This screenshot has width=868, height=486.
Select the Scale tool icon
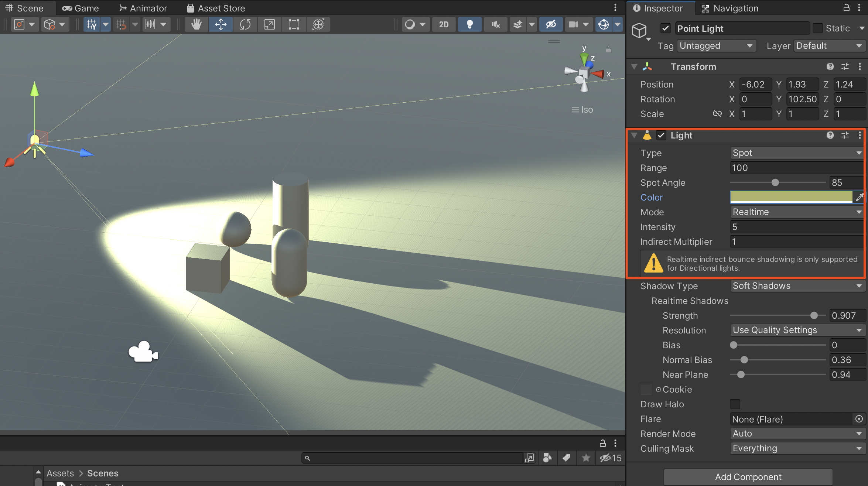pos(269,24)
